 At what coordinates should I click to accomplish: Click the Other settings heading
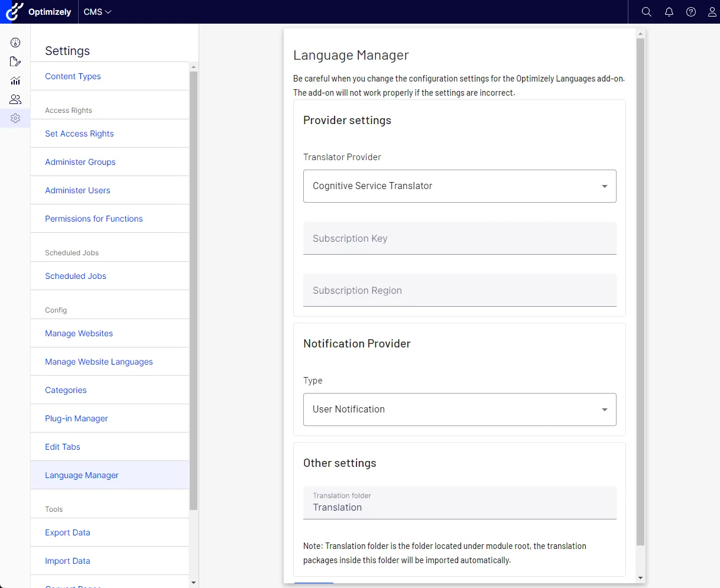pyautogui.click(x=340, y=463)
